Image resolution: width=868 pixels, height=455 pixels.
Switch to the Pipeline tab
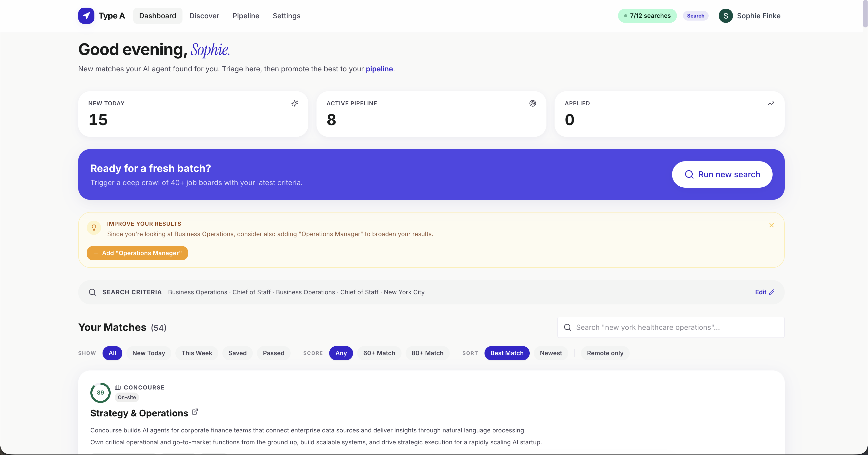(x=246, y=16)
